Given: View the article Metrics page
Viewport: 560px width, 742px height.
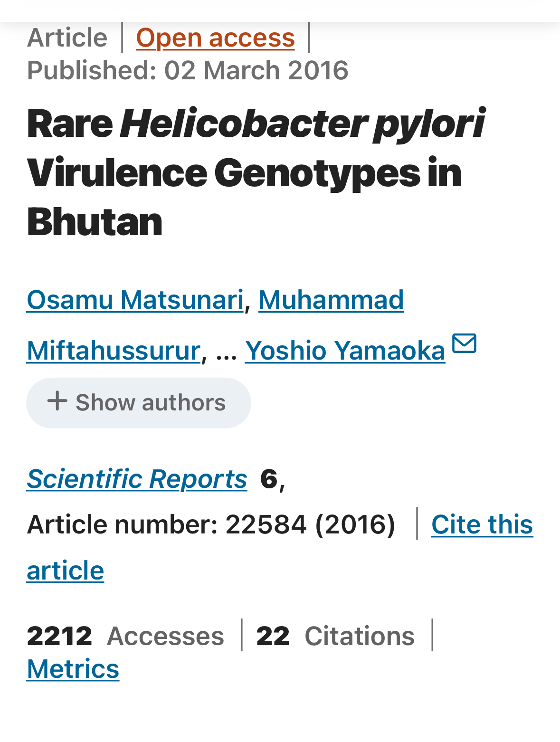Looking at the screenshot, I should (73, 669).
